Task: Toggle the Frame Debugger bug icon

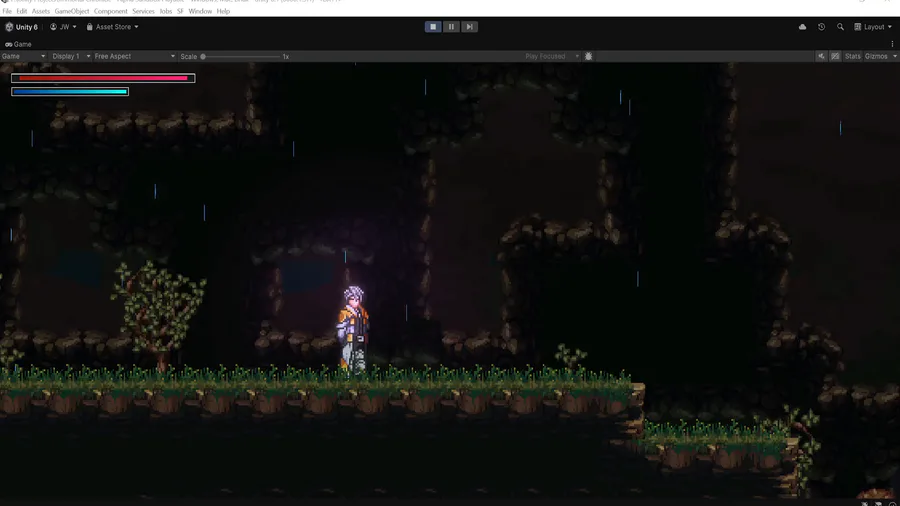Action: (588, 56)
